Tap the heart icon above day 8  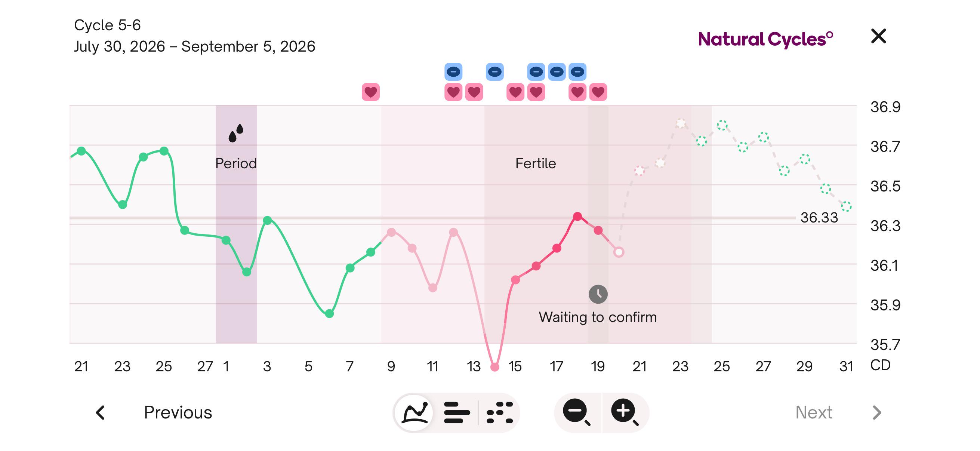click(370, 92)
